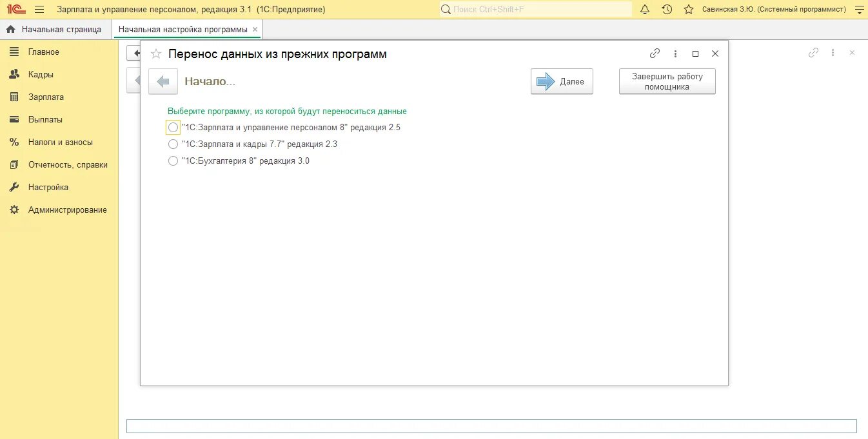868x439 pixels.
Task: Click dialog title Перенос данных из прежних программ
Action: click(278, 54)
